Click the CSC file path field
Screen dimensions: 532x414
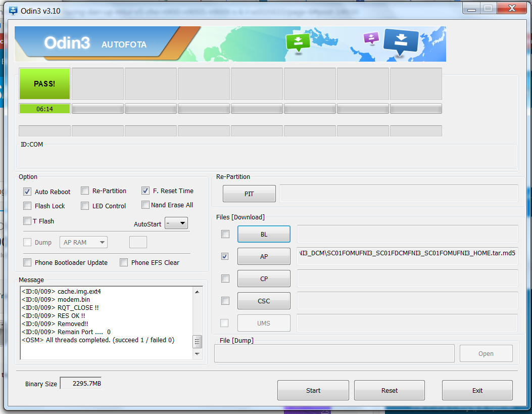point(408,301)
